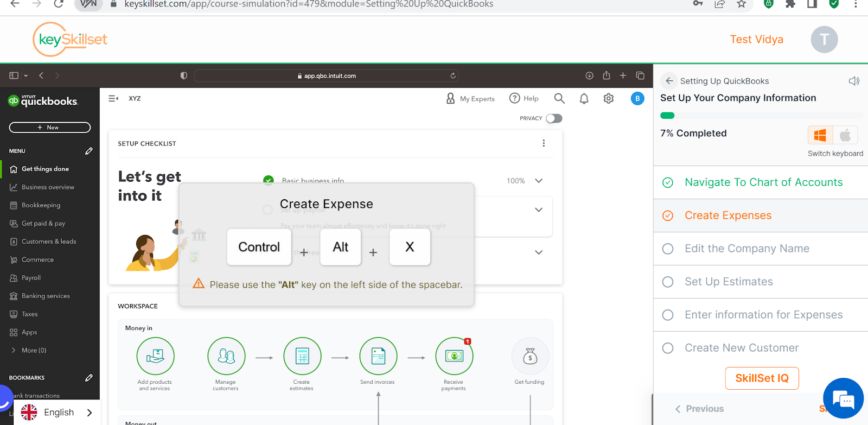Click the T user avatar at top right

(824, 40)
